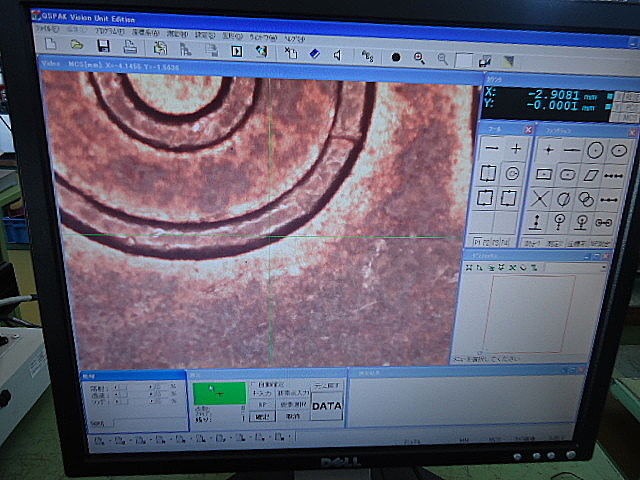Open the third menu ending with (P)

point(110,31)
